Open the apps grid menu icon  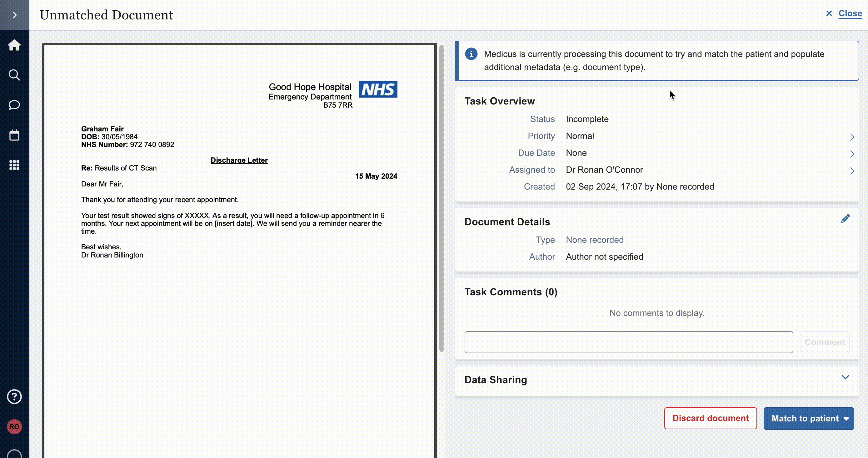(x=14, y=165)
